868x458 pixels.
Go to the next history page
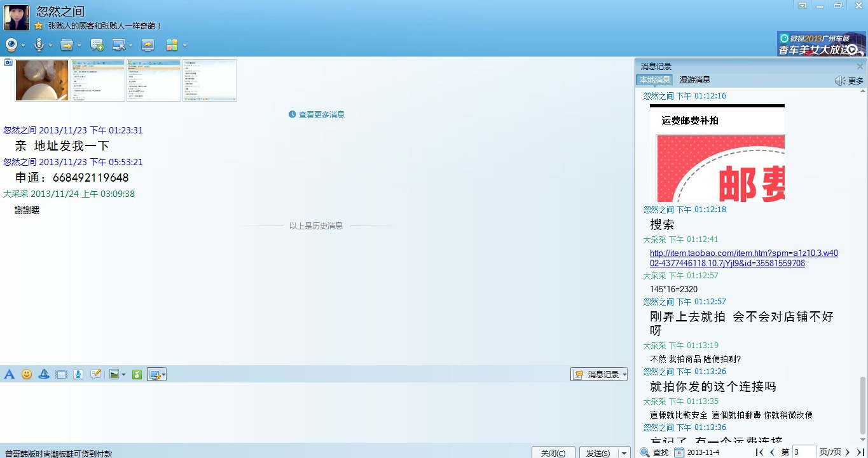click(x=848, y=452)
